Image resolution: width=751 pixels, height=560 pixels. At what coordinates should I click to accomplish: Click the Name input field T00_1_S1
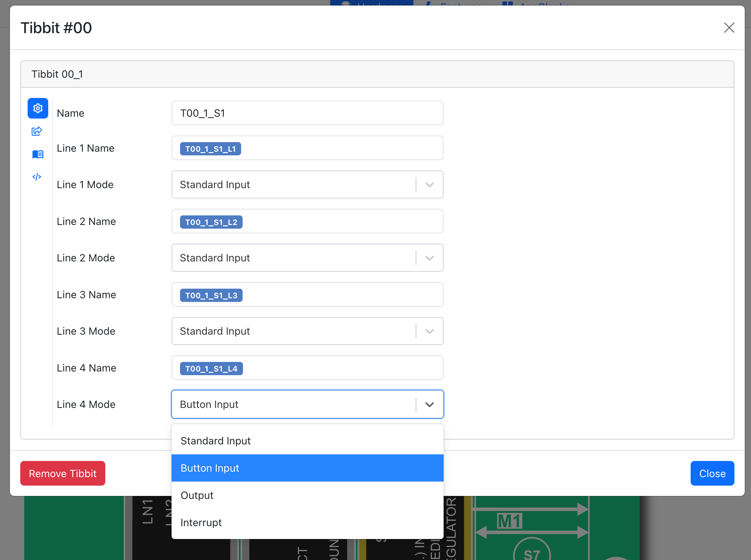(307, 113)
